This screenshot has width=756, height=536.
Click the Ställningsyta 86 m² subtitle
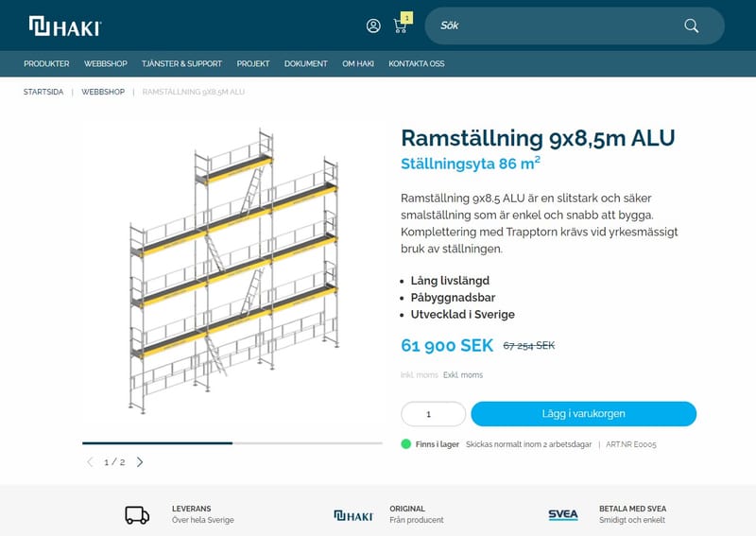470,164
